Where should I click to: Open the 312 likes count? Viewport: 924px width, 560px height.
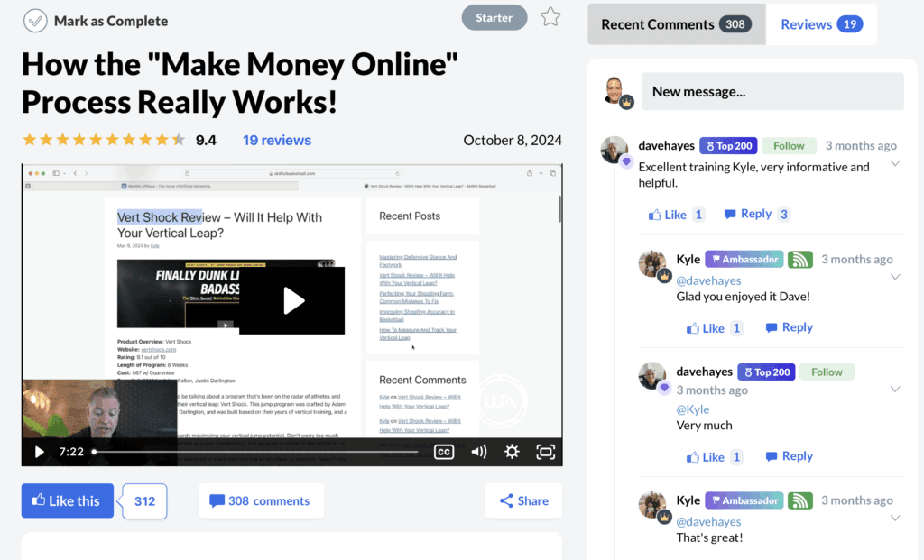[144, 501]
